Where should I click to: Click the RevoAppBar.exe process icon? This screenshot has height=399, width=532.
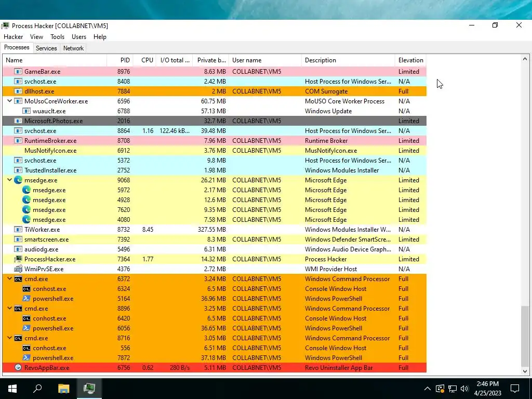pos(18,367)
